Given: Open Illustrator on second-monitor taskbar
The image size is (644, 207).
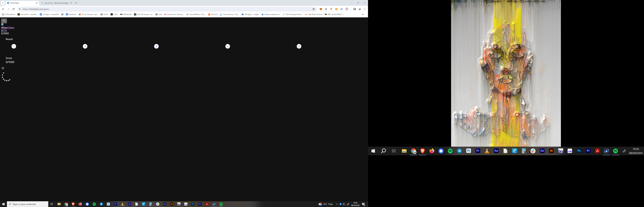Looking at the screenshot, I should click(x=551, y=151).
